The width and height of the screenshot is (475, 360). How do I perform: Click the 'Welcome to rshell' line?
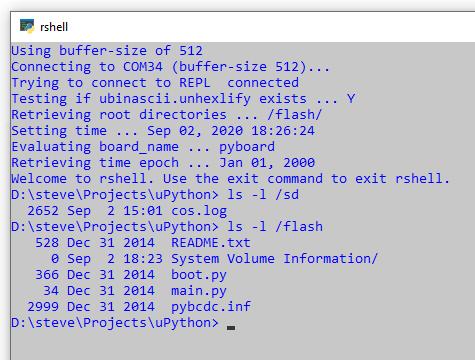coord(230,179)
